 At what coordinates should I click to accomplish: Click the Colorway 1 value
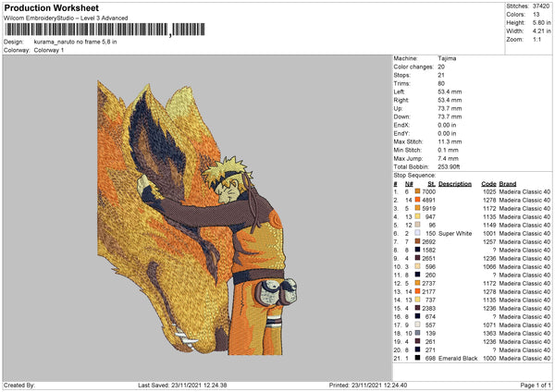[x=49, y=50]
